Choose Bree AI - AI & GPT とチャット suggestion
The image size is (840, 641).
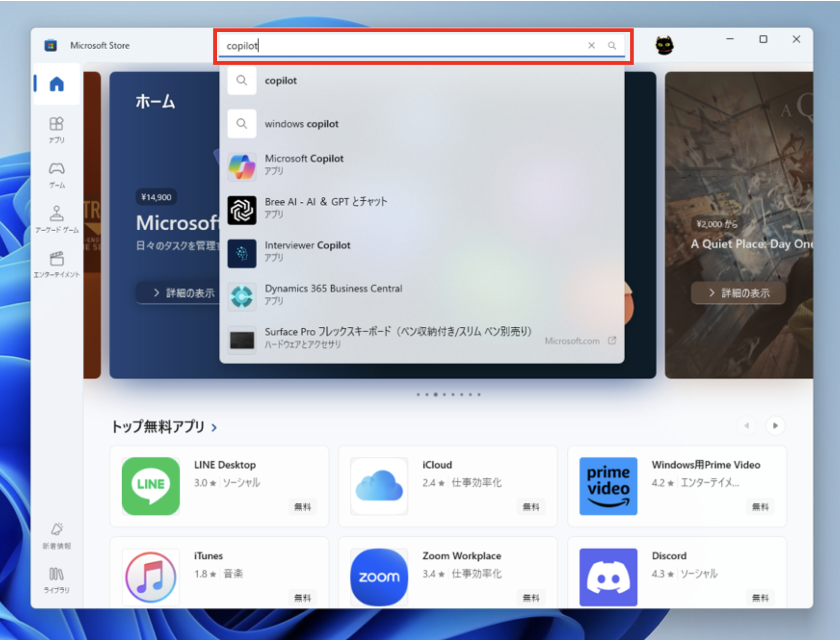click(x=421, y=210)
